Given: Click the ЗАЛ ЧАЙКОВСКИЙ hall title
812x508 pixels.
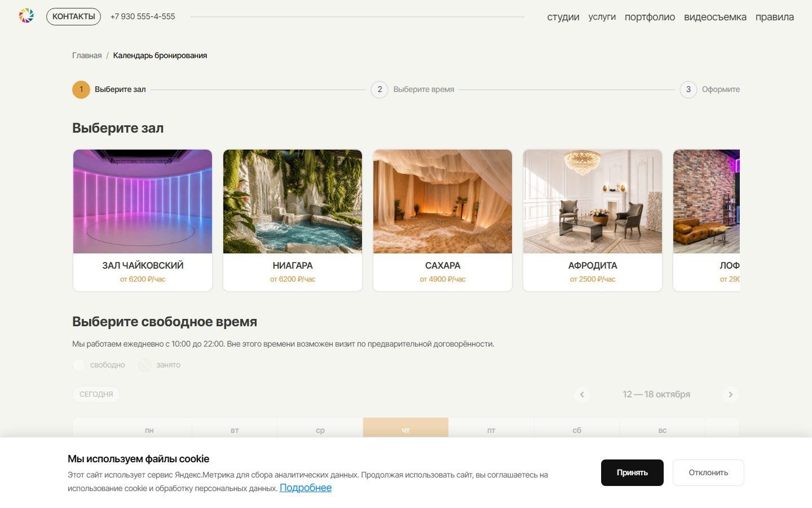Looking at the screenshot, I should pyautogui.click(x=143, y=265).
